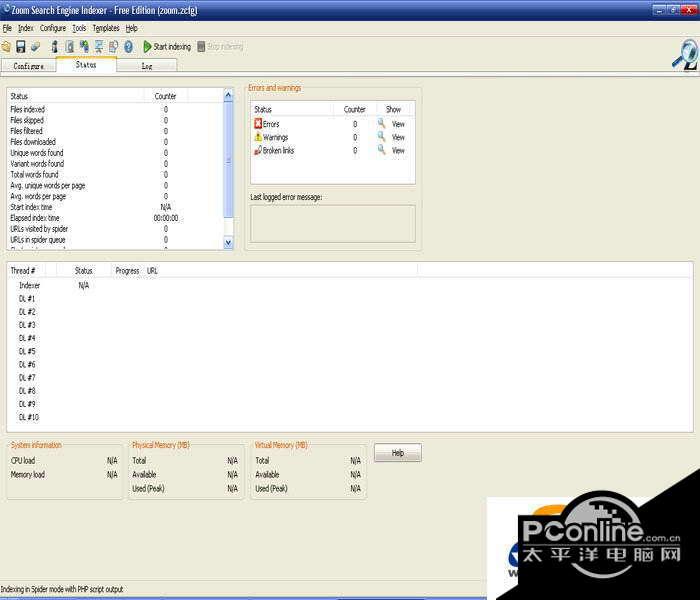The width and height of the screenshot is (700, 600).
Task: Click the Memory load label
Action: [x=28, y=475]
